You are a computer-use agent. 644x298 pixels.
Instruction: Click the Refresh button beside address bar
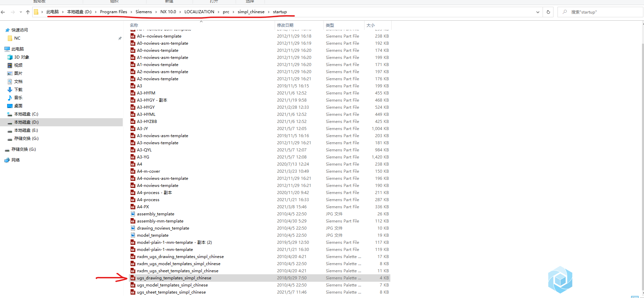tap(548, 12)
